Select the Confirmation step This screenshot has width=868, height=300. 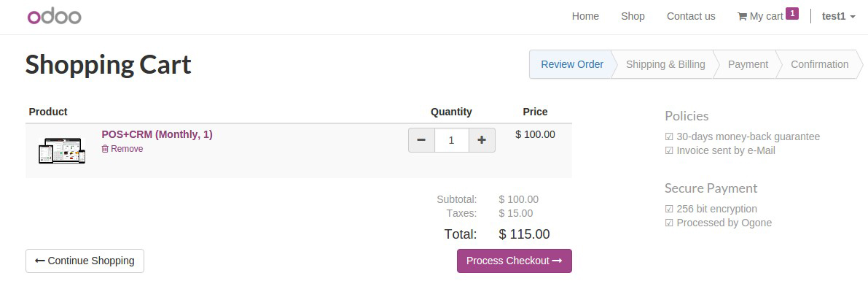(819, 64)
